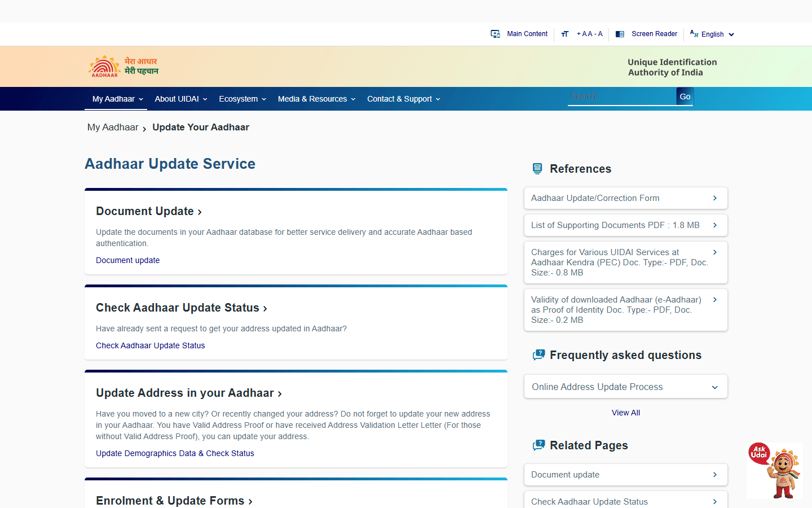Open the English language dropdown
This screenshot has height=508, width=812.
[x=717, y=34]
